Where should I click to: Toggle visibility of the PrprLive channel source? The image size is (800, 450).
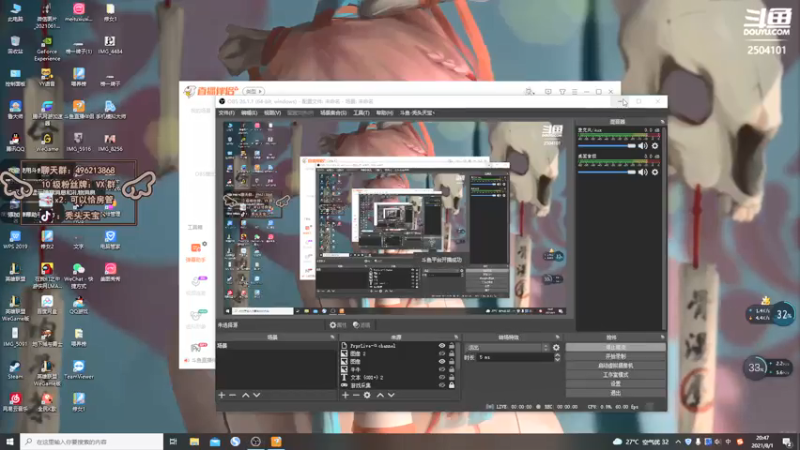[442, 346]
